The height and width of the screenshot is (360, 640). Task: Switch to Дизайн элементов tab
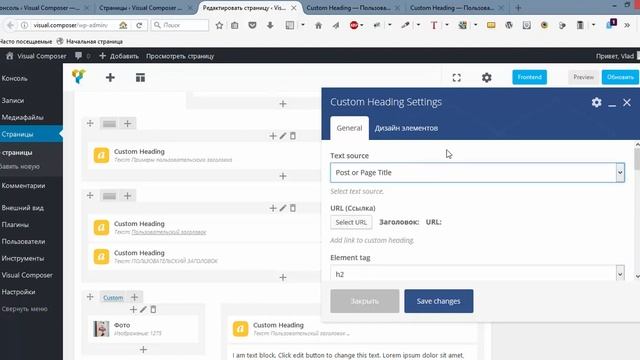point(406,128)
